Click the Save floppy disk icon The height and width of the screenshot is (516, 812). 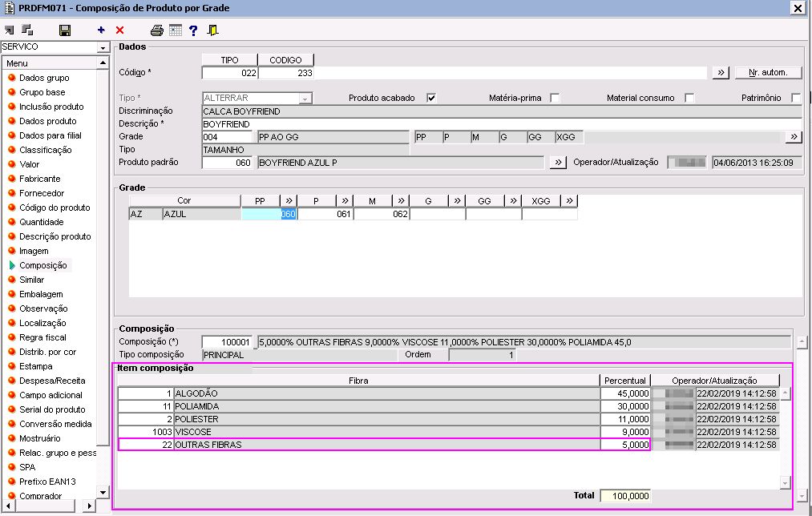tap(65, 30)
